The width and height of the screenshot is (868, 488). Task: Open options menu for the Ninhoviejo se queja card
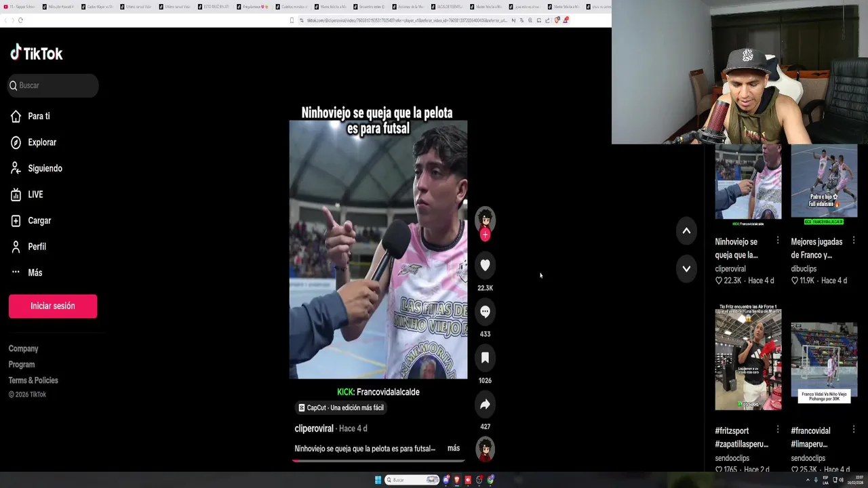tap(778, 241)
